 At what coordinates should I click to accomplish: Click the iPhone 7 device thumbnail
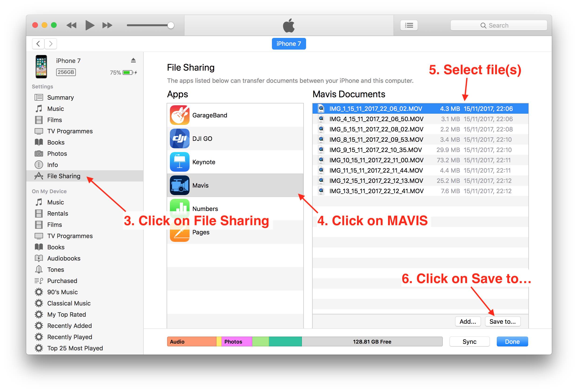tap(41, 67)
